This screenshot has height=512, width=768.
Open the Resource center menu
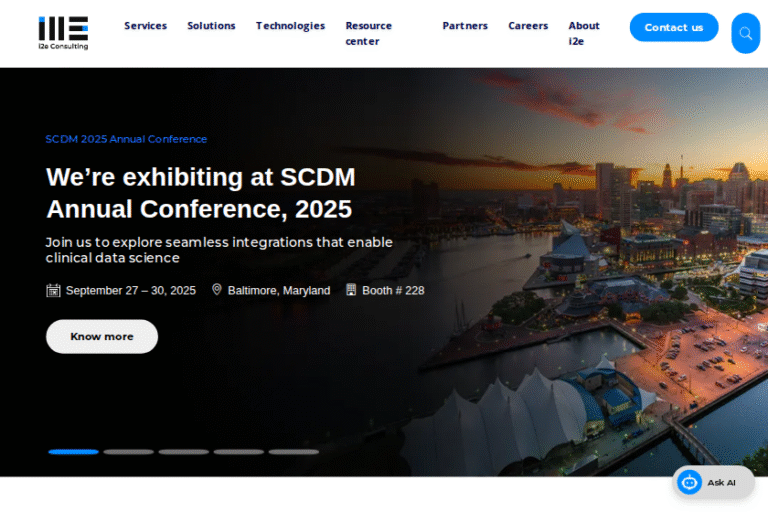pos(369,33)
